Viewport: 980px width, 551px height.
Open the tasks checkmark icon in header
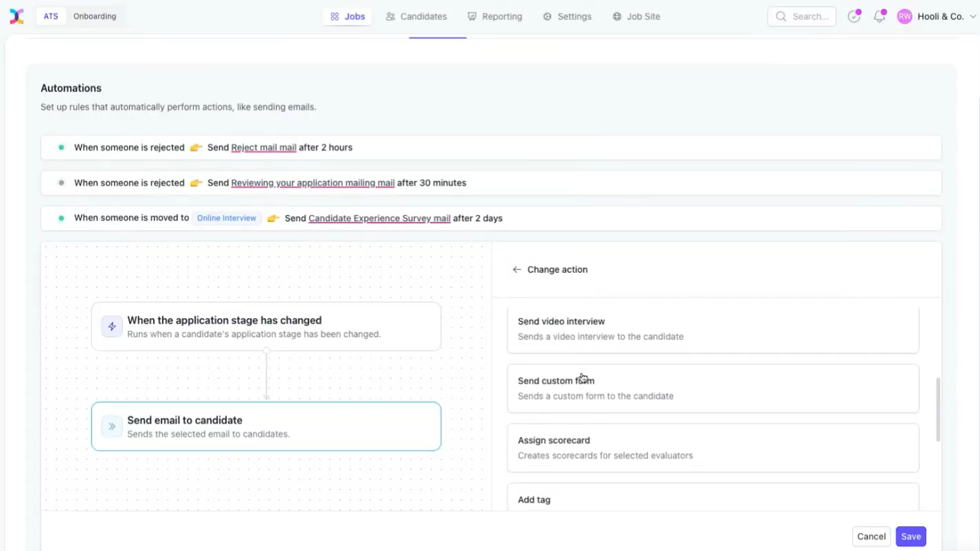[854, 16]
